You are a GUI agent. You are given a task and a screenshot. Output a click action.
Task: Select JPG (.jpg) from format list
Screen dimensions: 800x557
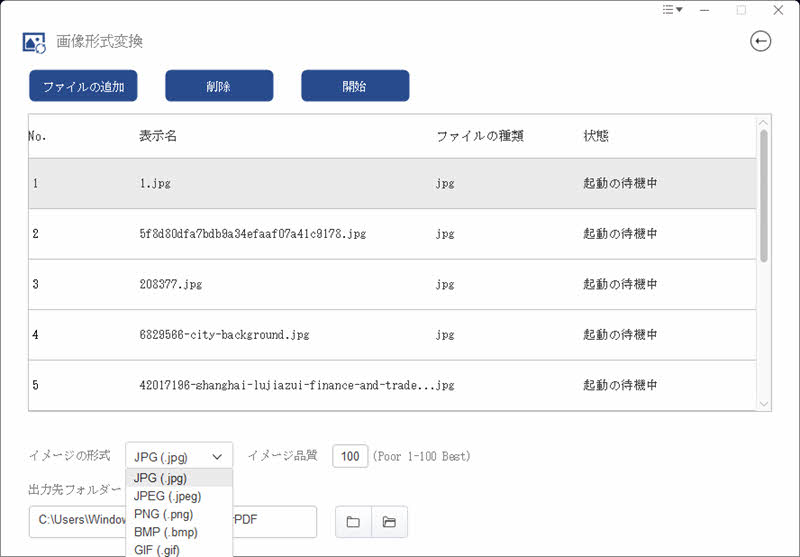179,478
